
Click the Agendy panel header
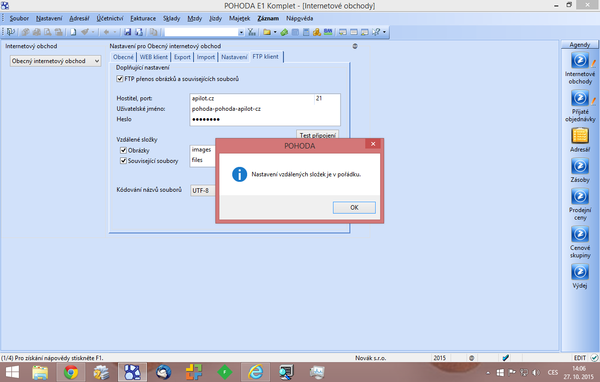580,44
